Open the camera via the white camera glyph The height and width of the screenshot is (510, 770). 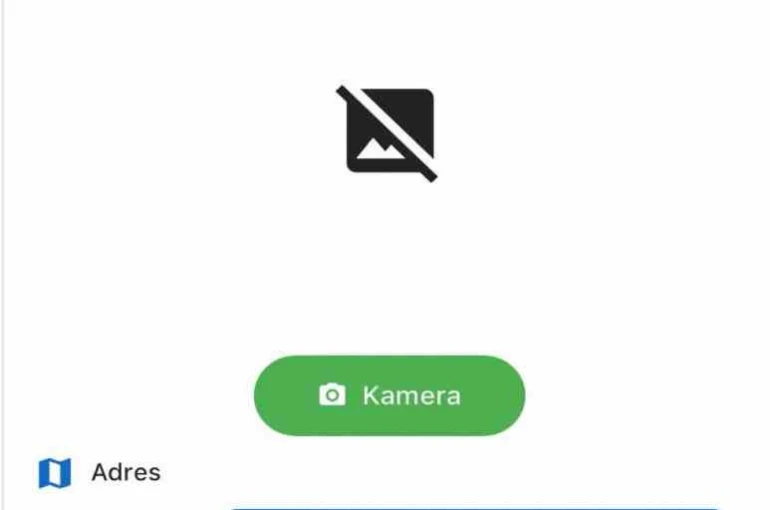coord(332,395)
